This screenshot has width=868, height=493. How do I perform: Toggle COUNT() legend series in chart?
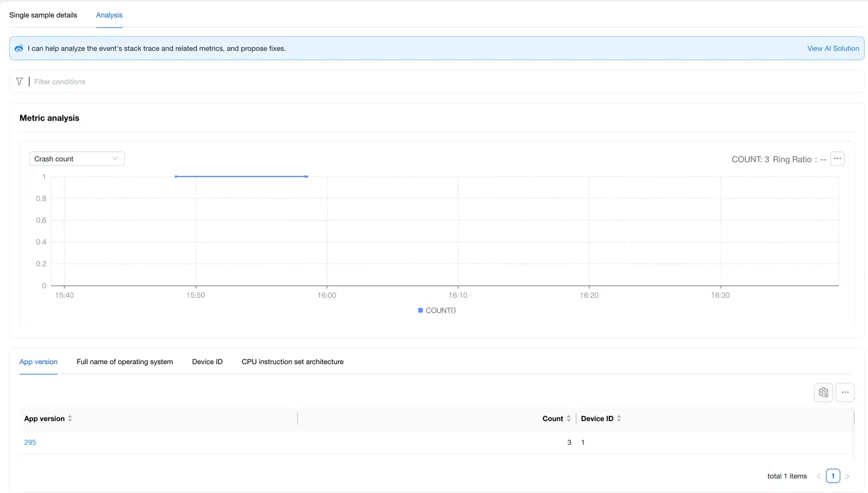[x=436, y=310]
